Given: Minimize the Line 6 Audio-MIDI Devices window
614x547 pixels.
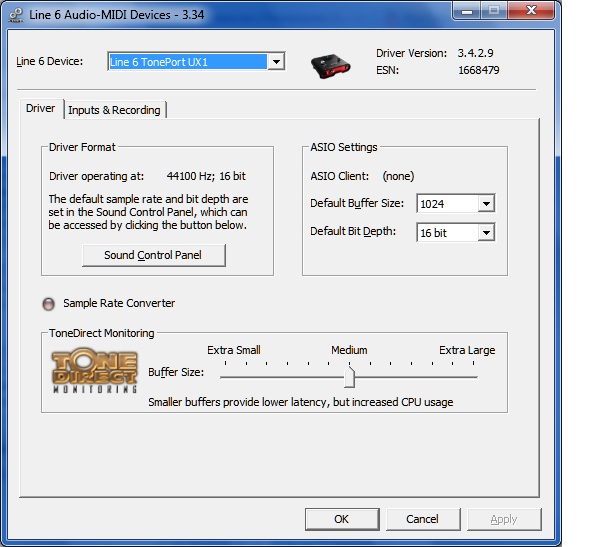Looking at the screenshot, I should (467, 11).
